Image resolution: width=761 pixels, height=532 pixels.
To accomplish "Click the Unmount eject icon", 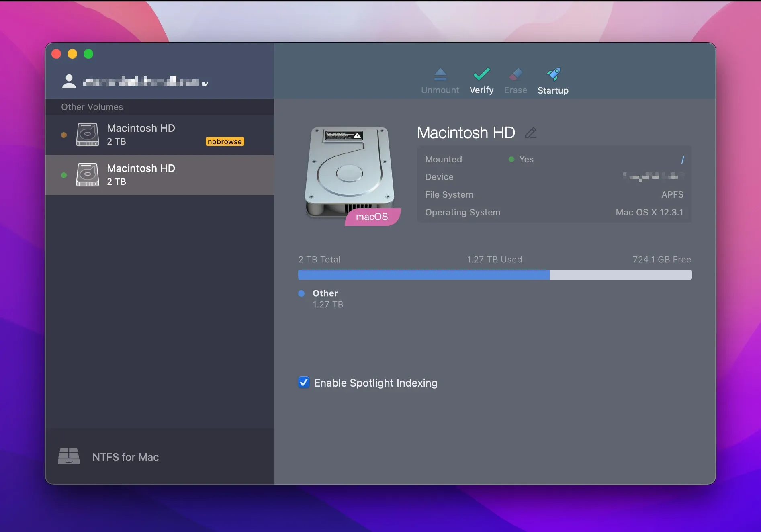I will point(440,75).
